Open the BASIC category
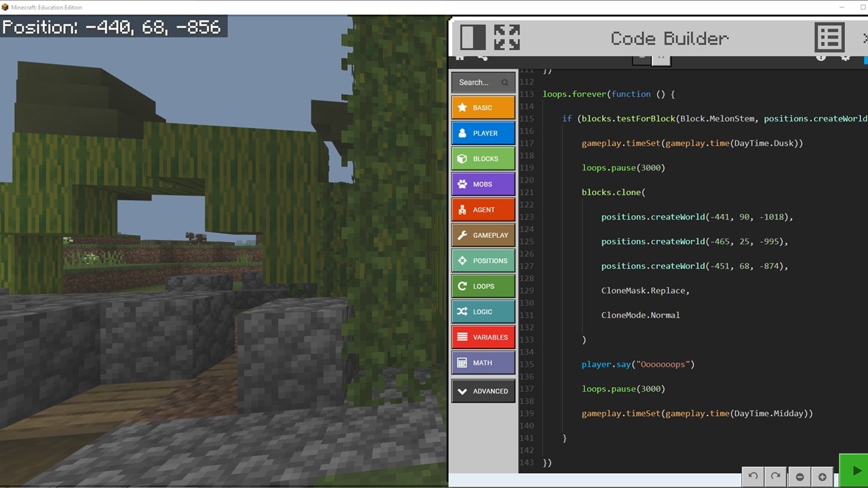Viewport: 868px width, 488px height. coord(483,108)
